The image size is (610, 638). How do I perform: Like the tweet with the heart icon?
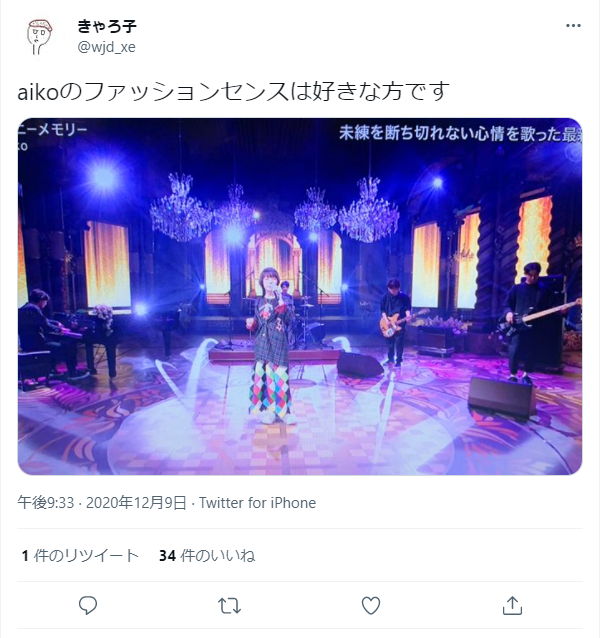point(371,605)
